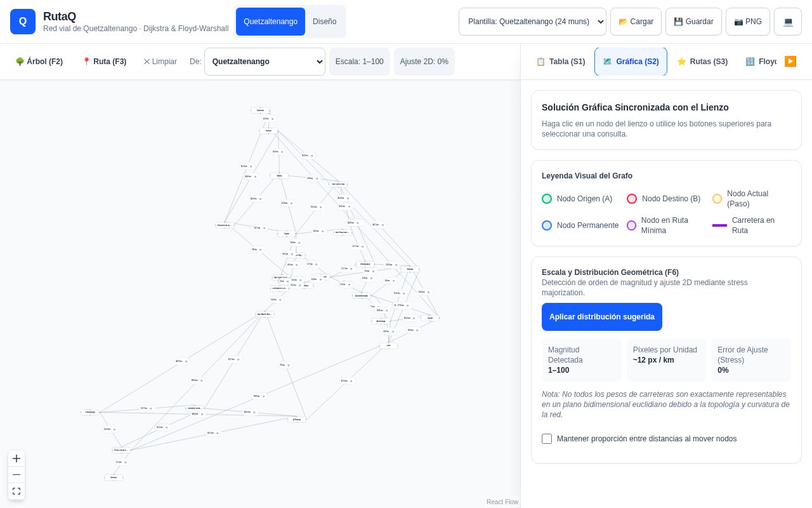Click the Ajuste 2D: 0% indicator
This screenshot has height=508, width=812.
coord(424,62)
